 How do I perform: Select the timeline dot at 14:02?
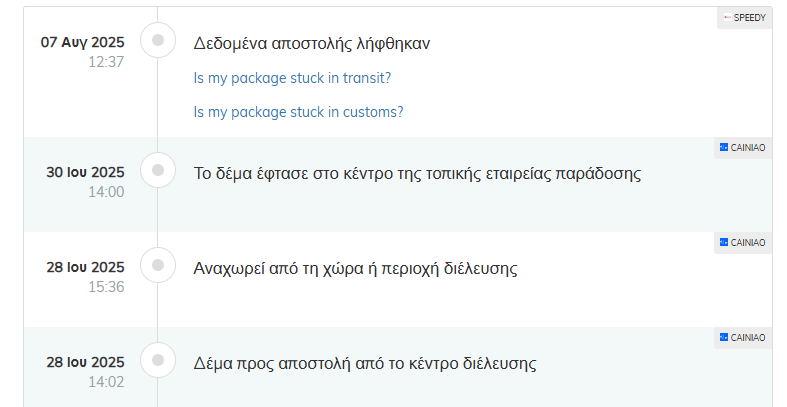click(x=158, y=360)
